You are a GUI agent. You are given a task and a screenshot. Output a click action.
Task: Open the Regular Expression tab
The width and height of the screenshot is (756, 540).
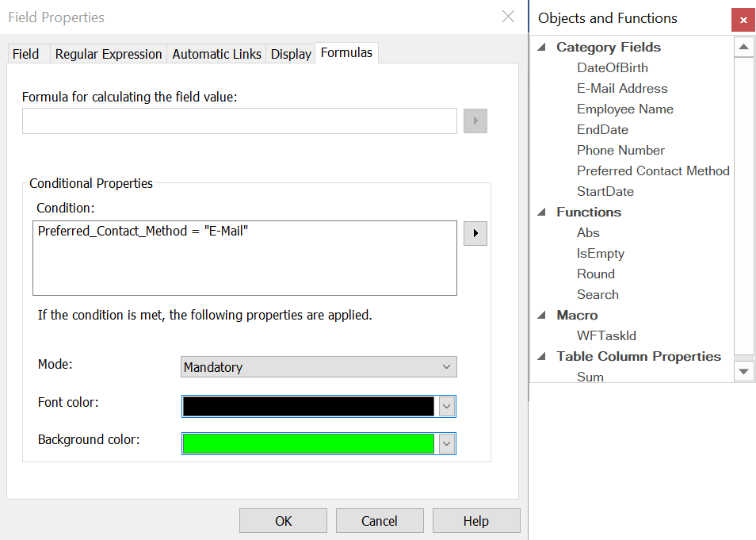[x=107, y=53]
